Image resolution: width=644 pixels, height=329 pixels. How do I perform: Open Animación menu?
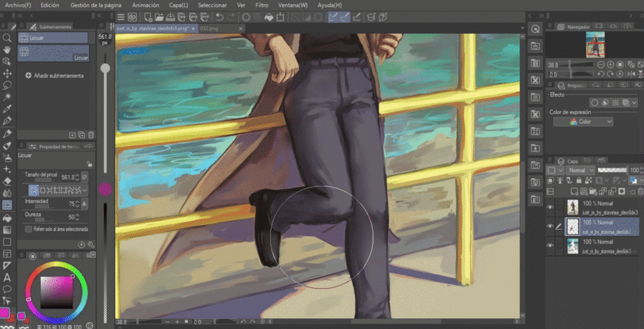coord(146,5)
